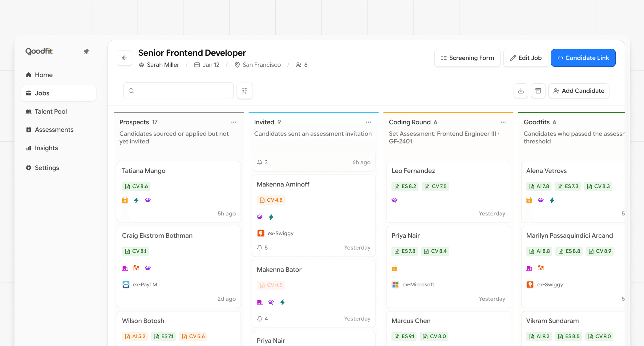The width and height of the screenshot is (644, 346).
Task: Click the Candidate Link button
Action: (583, 58)
